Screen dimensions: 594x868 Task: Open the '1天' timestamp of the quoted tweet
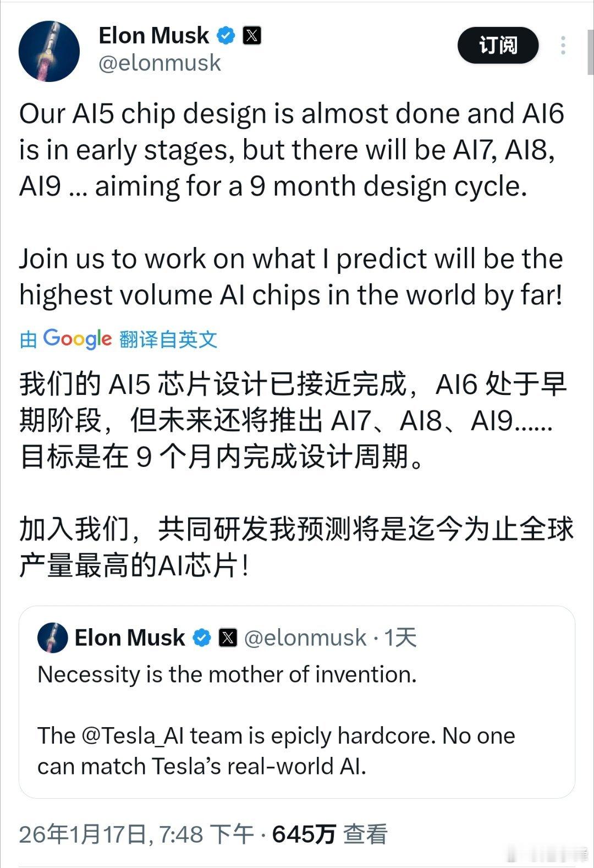402,639
